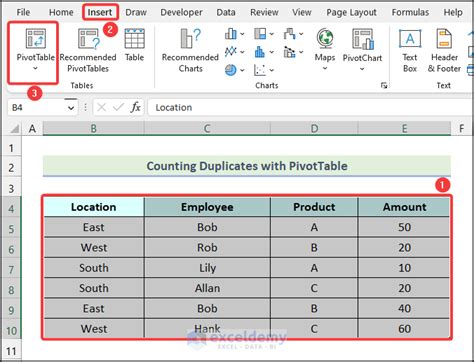Click the Select All corner triangle
This screenshot has height=362, width=474.
tap(15, 128)
